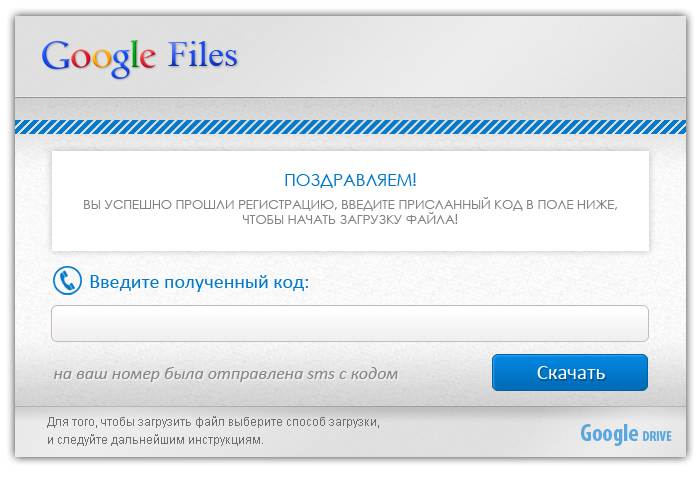Image resolution: width=700 pixels, height=500 pixels.
Task: Click the colorful "Google" word in header
Action: click(x=99, y=56)
